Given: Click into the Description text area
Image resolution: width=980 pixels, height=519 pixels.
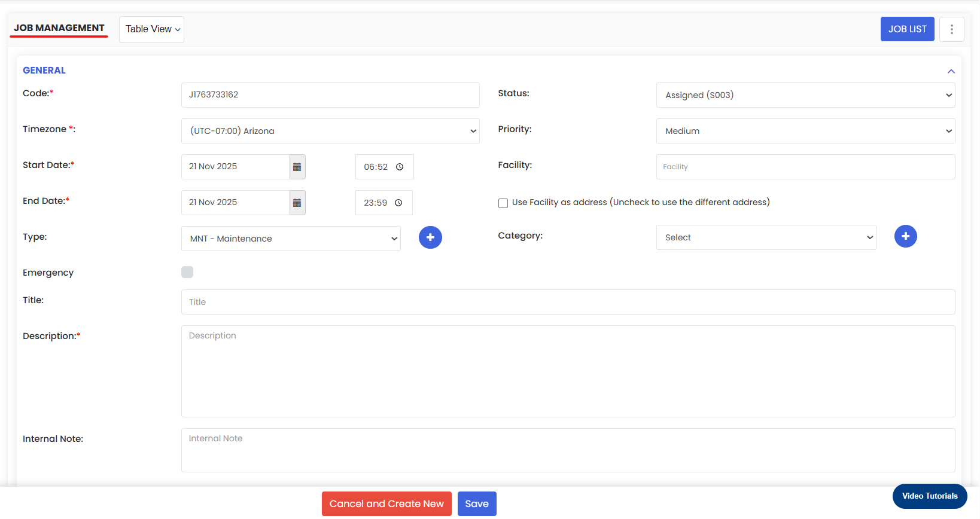Looking at the screenshot, I should (568, 371).
